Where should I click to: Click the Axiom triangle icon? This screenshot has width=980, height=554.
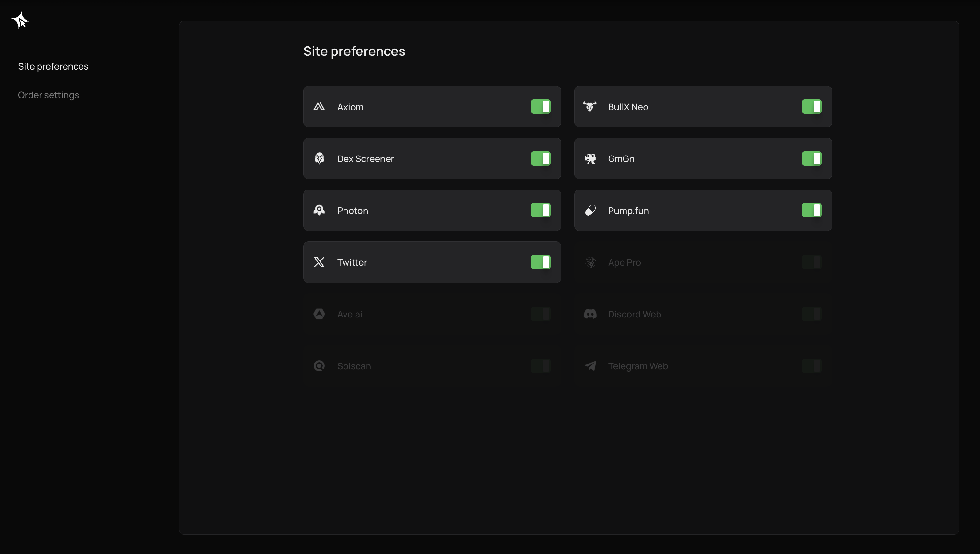(319, 107)
